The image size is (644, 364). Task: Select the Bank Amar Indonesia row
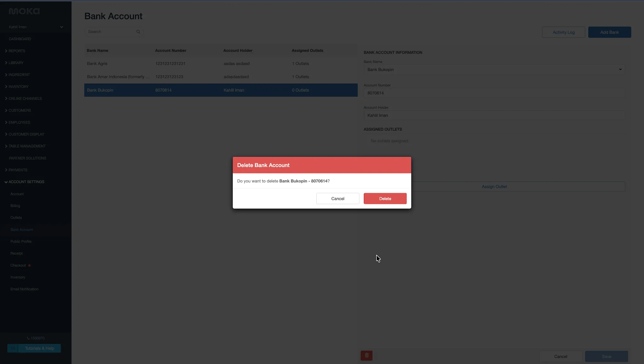pyautogui.click(x=221, y=77)
